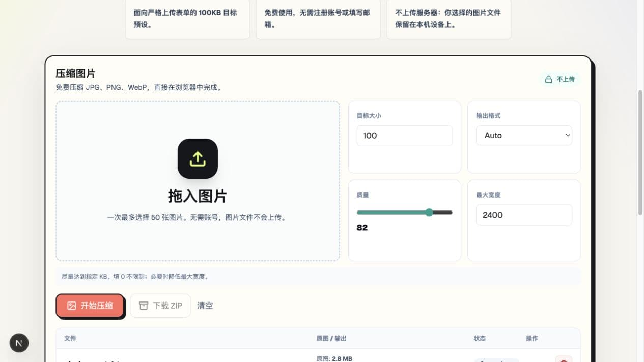
Task: Click the 免费使用 feature card text
Action: 317,18
